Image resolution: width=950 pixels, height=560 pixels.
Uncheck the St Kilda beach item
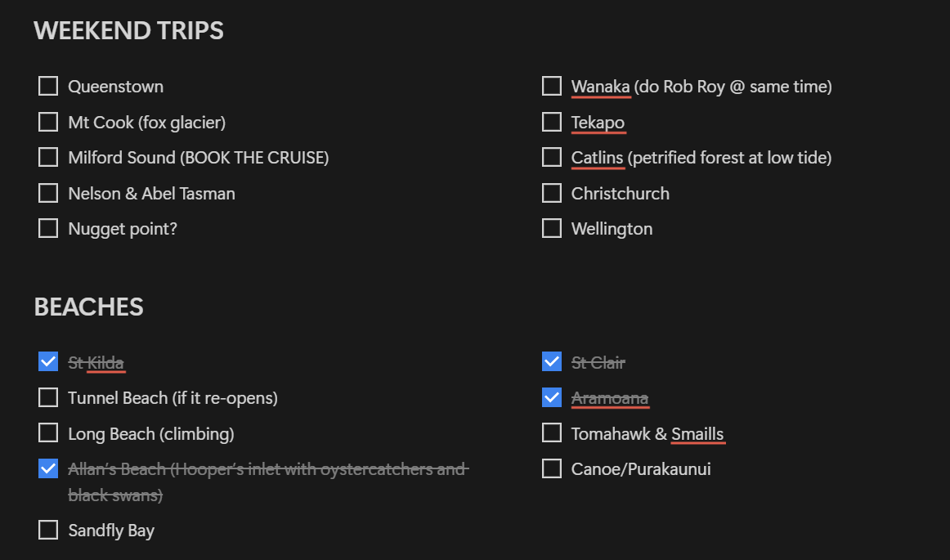point(48,362)
